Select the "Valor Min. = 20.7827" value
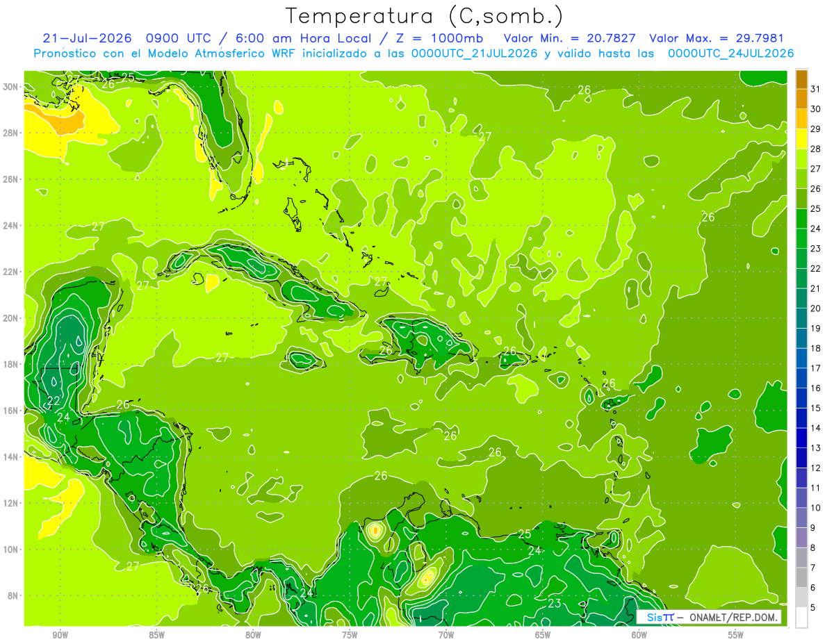 pos(570,38)
